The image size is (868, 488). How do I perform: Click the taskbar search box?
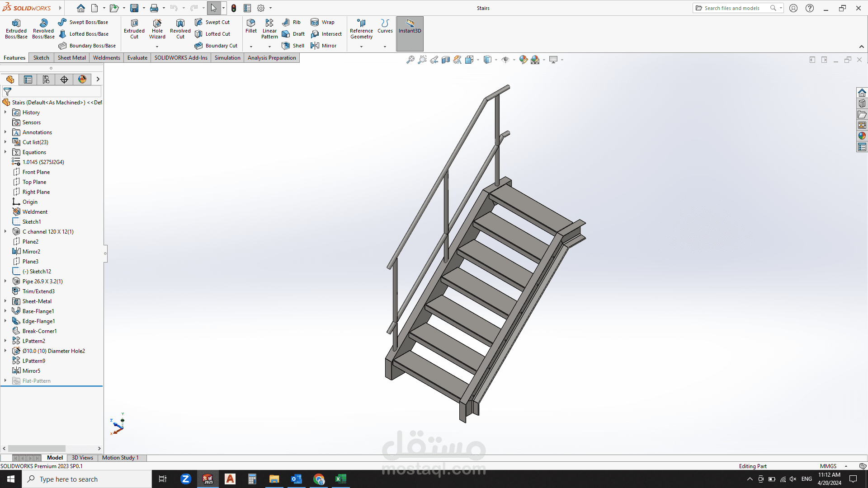pos(87,479)
